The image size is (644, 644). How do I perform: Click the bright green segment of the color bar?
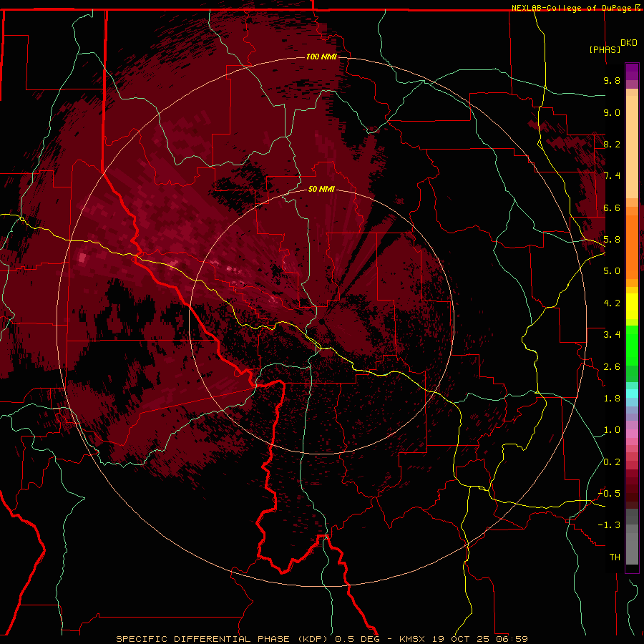point(632,346)
